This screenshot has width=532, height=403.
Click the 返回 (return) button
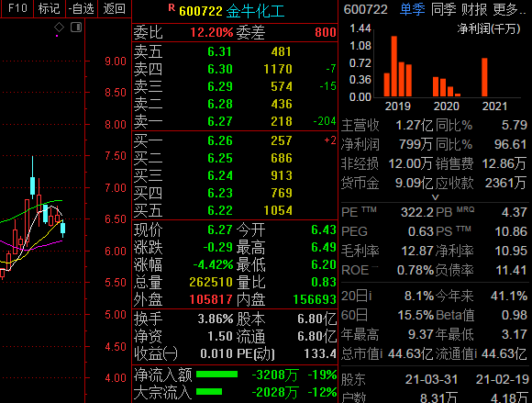[114, 8]
